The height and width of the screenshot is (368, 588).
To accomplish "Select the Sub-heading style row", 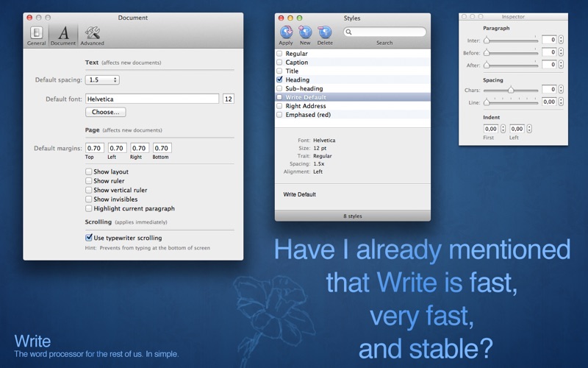I will [x=353, y=88].
